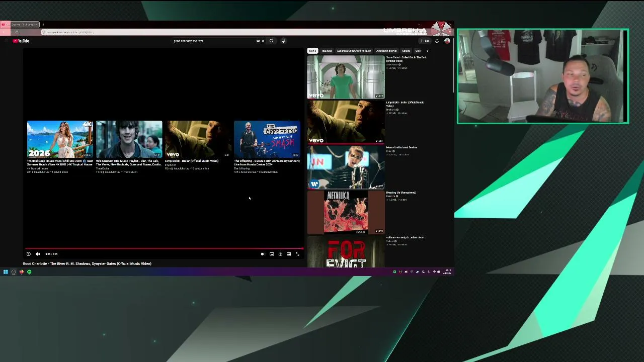Click the magnifier search button
This screenshot has height=362, width=644.
[271, 41]
